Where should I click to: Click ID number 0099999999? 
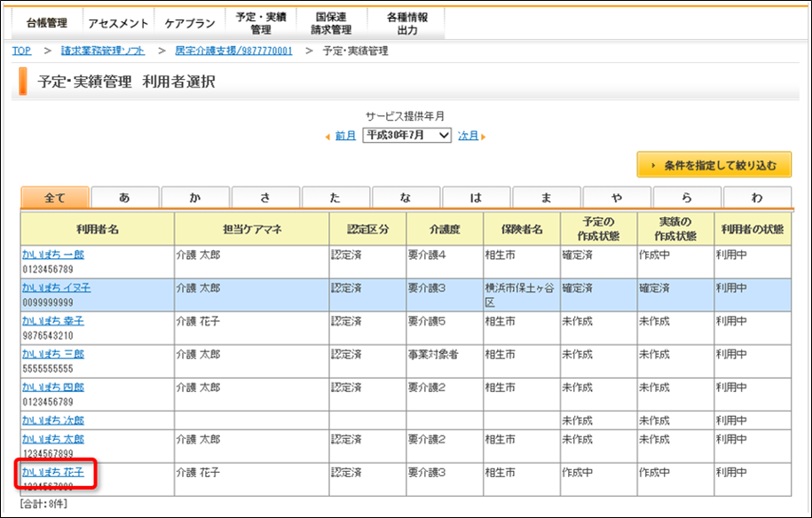(x=48, y=302)
